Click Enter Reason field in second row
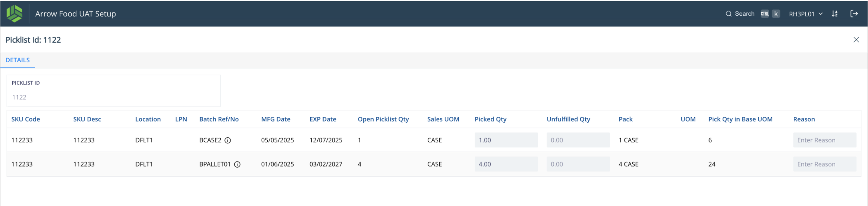Image resolution: width=868 pixels, height=206 pixels. pyautogui.click(x=824, y=164)
